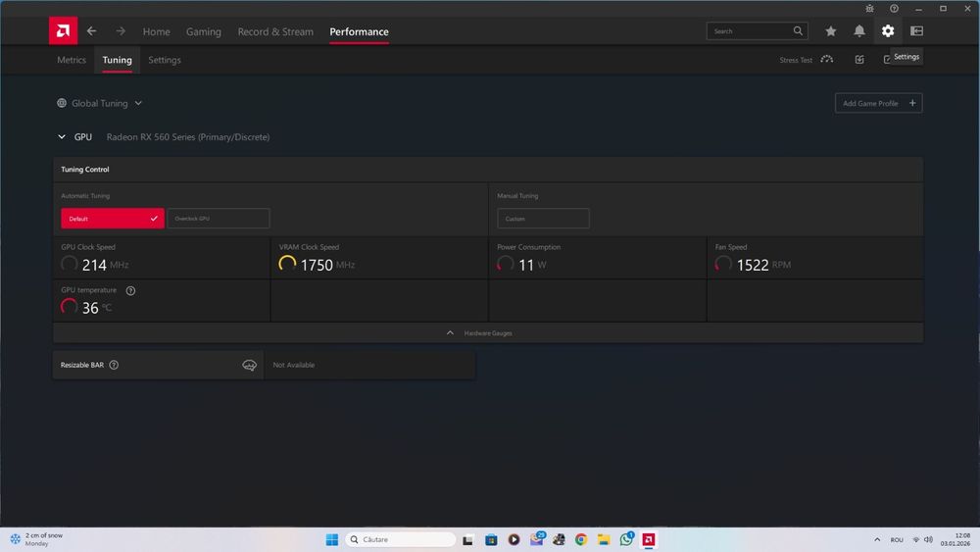Toggle the sidebar panel icon
The width and height of the screenshot is (980, 552).
(917, 30)
